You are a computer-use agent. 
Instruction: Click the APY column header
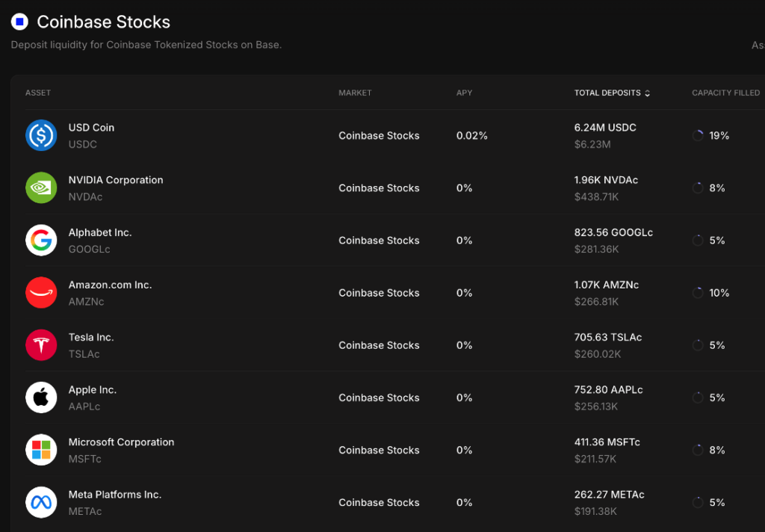(x=464, y=93)
